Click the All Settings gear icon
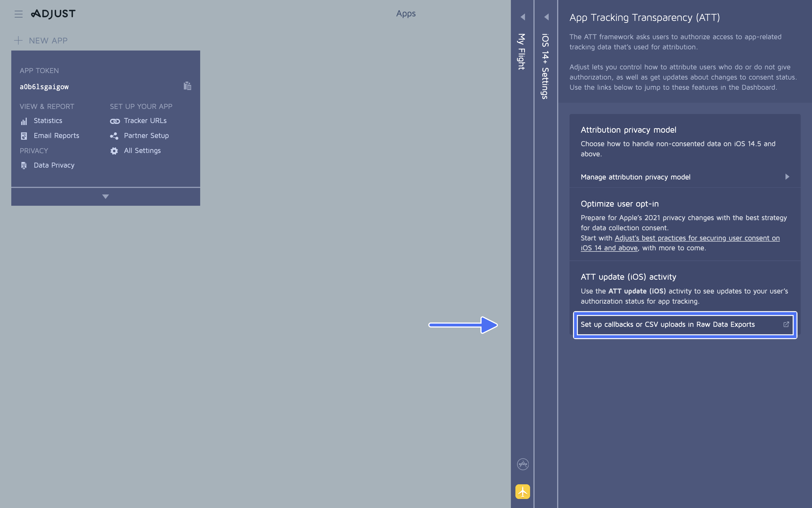This screenshot has width=812, height=508. 114,151
